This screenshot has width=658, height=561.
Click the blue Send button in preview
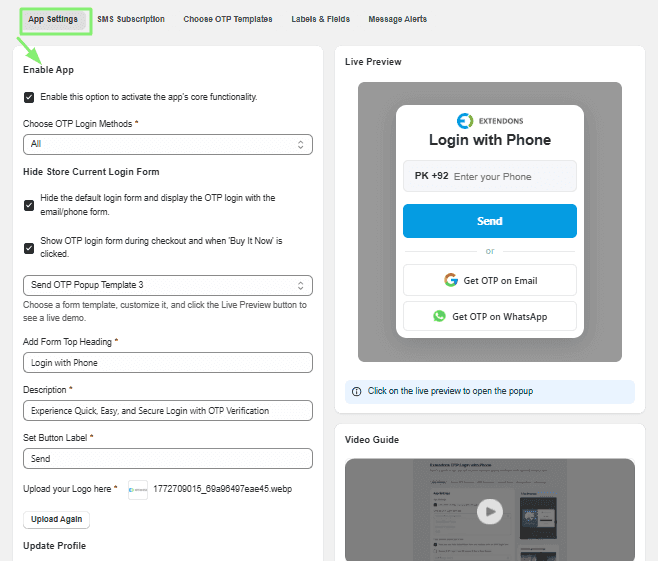point(490,221)
